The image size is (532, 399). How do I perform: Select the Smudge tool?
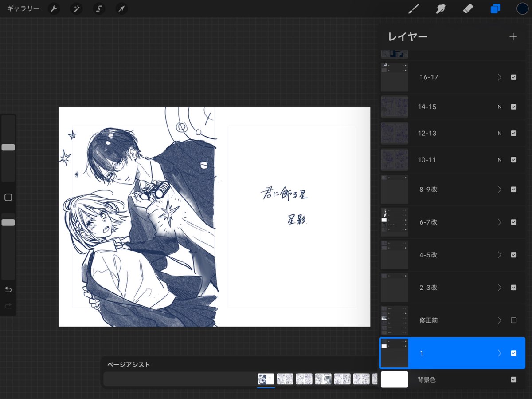coord(440,8)
